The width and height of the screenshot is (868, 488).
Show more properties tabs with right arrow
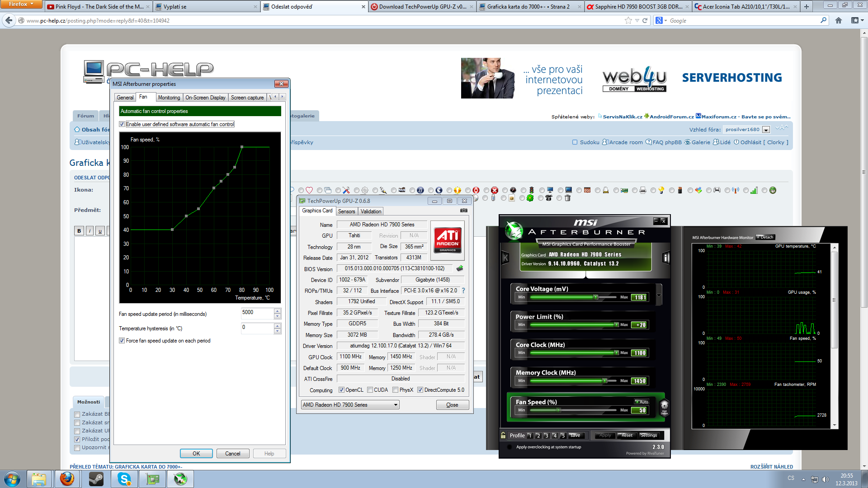click(x=283, y=97)
